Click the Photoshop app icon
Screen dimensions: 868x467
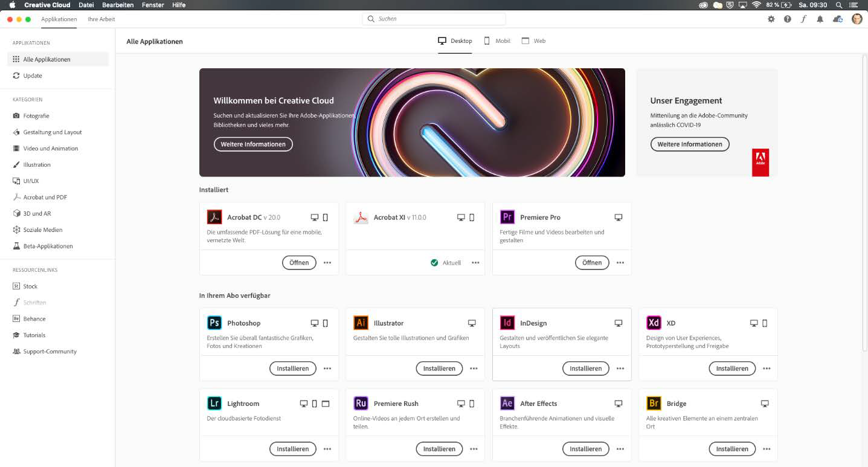[214, 323]
